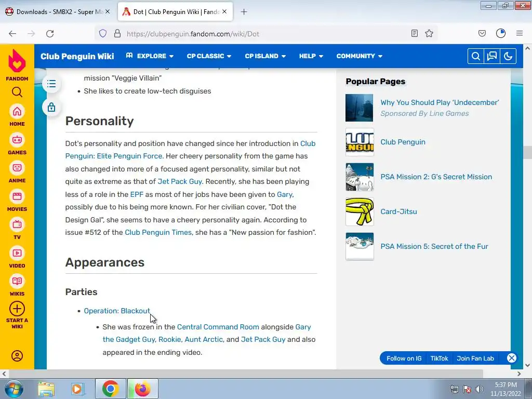Open Why You Should Play 'Undecember' link

pyautogui.click(x=440, y=102)
